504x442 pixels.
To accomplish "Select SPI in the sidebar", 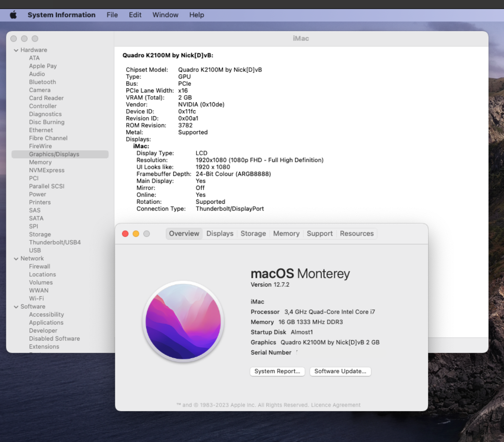I will [x=33, y=226].
